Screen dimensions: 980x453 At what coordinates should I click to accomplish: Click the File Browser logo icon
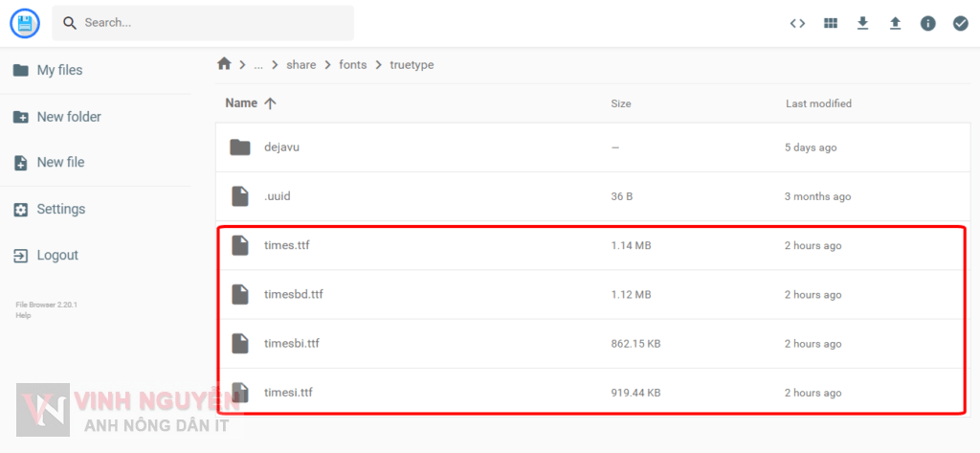[25, 23]
